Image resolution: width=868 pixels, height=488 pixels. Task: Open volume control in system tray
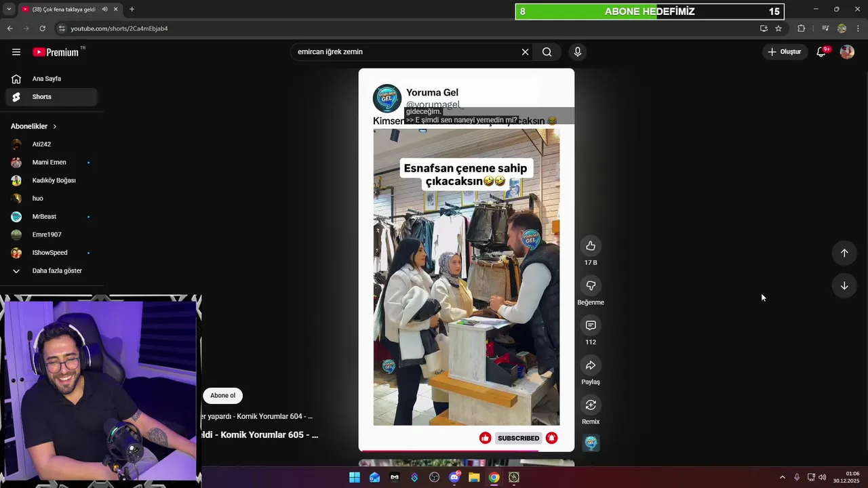[x=823, y=477]
